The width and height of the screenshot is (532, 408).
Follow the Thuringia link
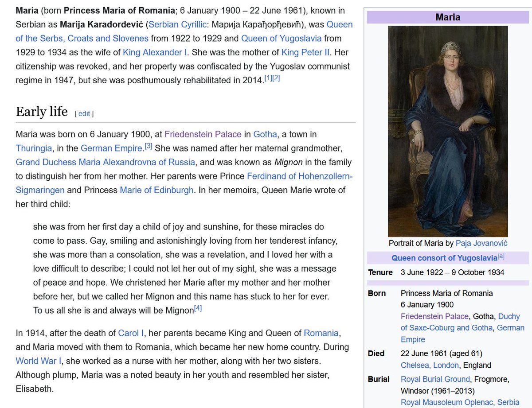[x=34, y=148]
